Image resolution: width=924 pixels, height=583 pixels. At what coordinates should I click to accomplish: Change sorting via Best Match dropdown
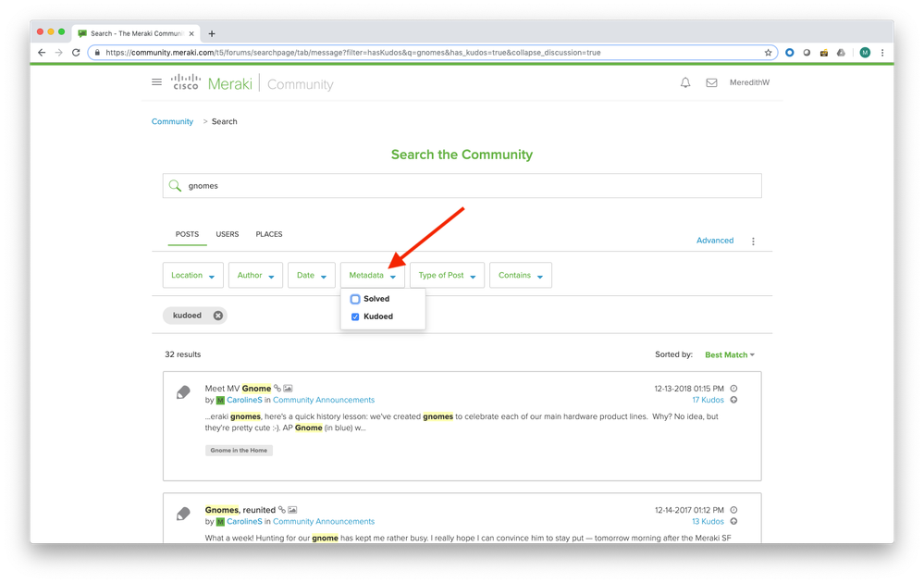coord(729,354)
